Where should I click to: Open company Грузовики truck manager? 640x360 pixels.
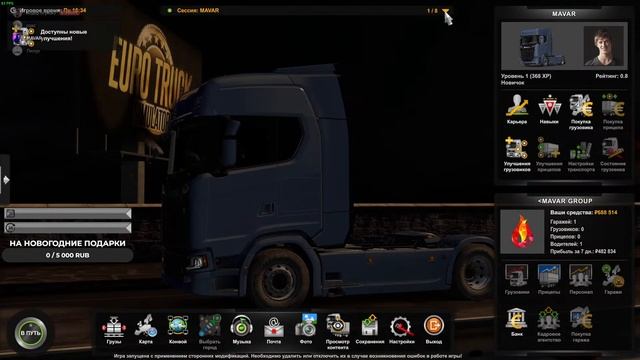click(517, 280)
